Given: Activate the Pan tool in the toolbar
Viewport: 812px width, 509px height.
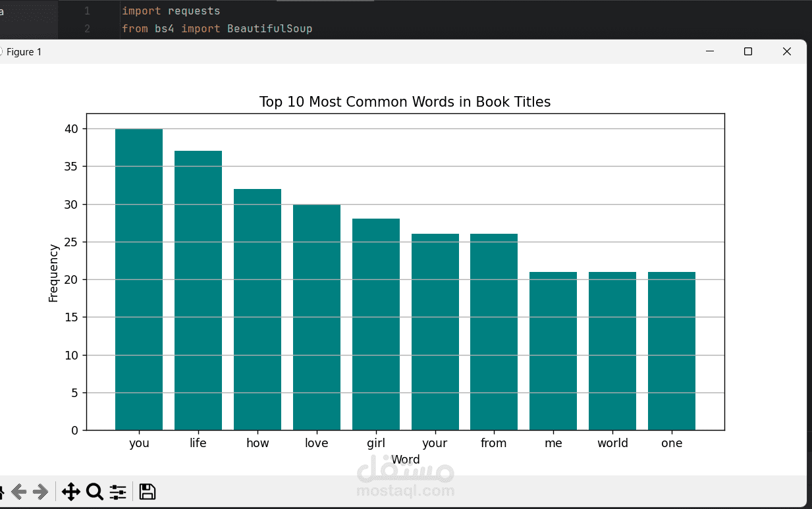Looking at the screenshot, I should click(70, 491).
